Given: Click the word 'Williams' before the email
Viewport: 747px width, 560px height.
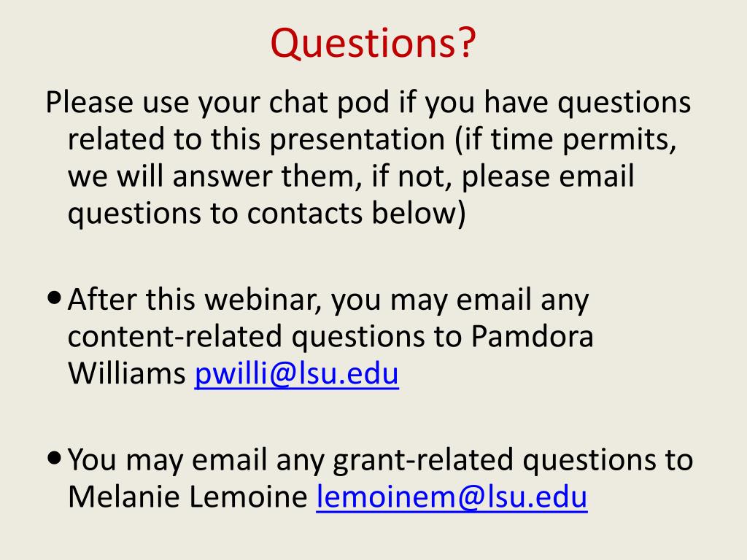Looking at the screenshot, I should point(127,374).
